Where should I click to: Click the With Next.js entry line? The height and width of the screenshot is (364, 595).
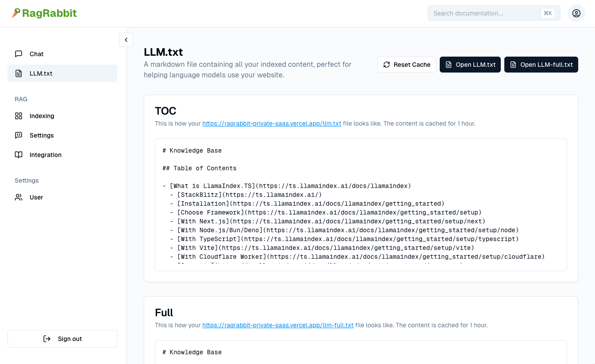[x=328, y=221]
